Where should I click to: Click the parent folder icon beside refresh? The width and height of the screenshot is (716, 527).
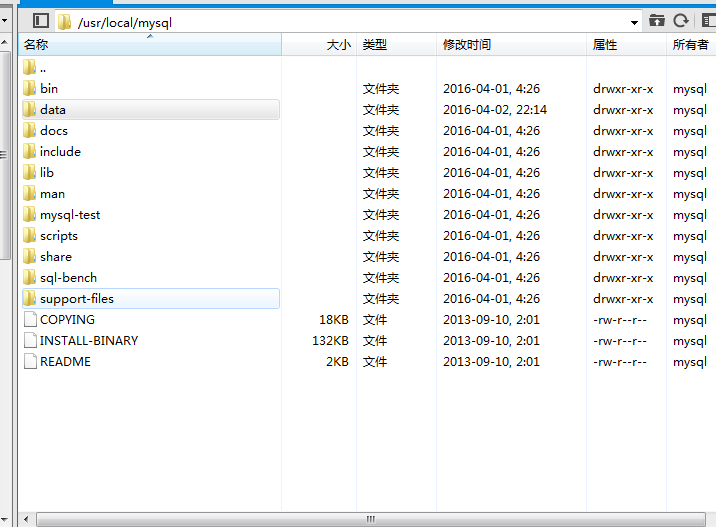tap(657, 20)
